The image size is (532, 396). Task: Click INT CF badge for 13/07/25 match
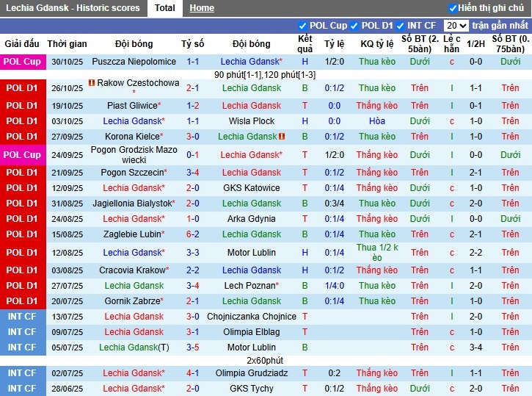[x=22, y=317]
